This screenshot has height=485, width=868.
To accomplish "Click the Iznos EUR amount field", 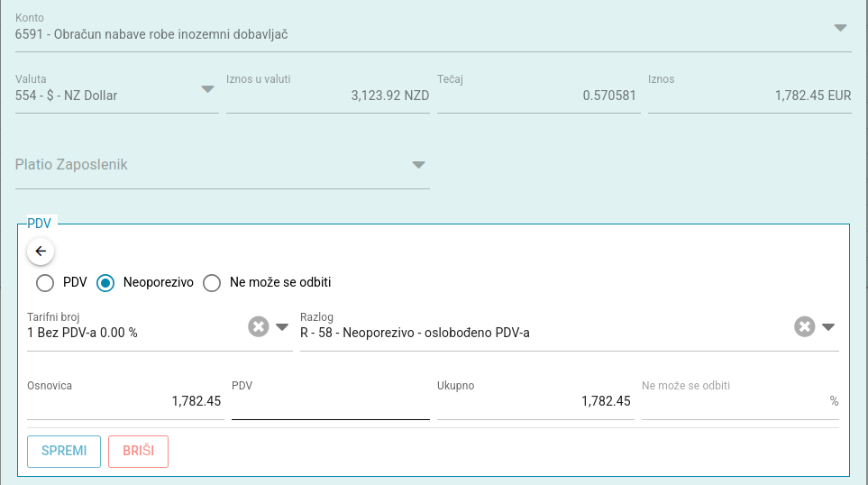I will click(x=749, y=96).
